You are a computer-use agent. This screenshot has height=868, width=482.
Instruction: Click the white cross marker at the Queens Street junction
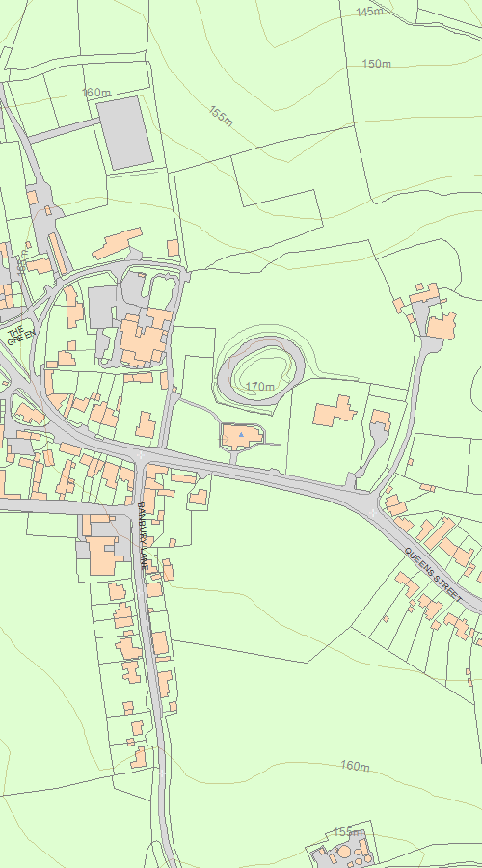(372, 513)
